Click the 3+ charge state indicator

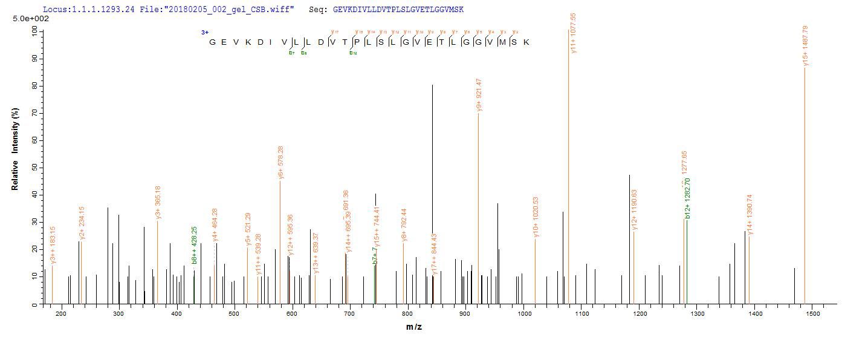[205, 33]
